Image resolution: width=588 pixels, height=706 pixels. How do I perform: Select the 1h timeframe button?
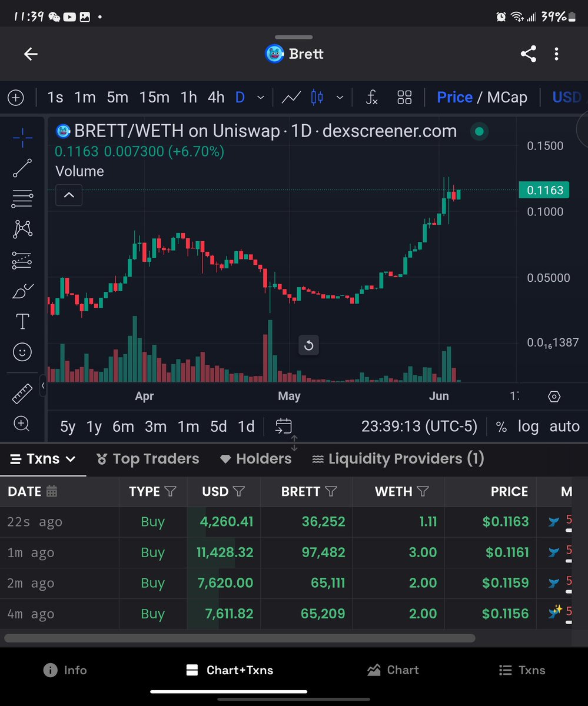[x=188, y=97]
